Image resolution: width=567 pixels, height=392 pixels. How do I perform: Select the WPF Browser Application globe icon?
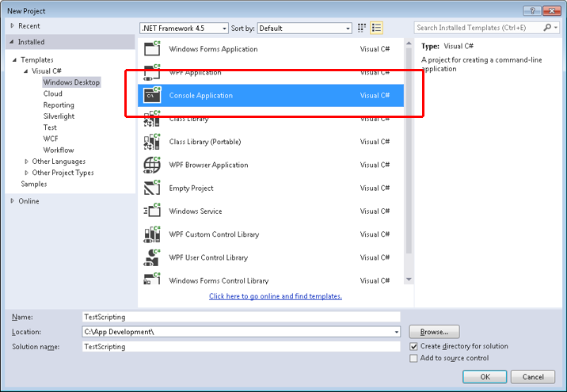(x=151, y=165)
